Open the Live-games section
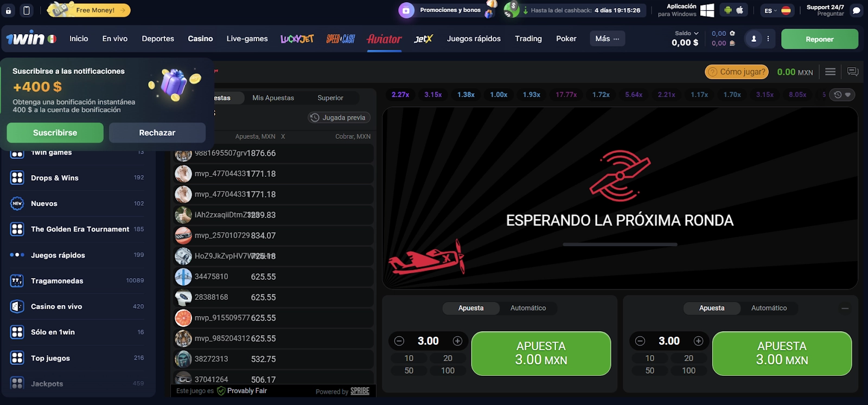The height and width of the screenshot is (405, 868). pos(247,38)
